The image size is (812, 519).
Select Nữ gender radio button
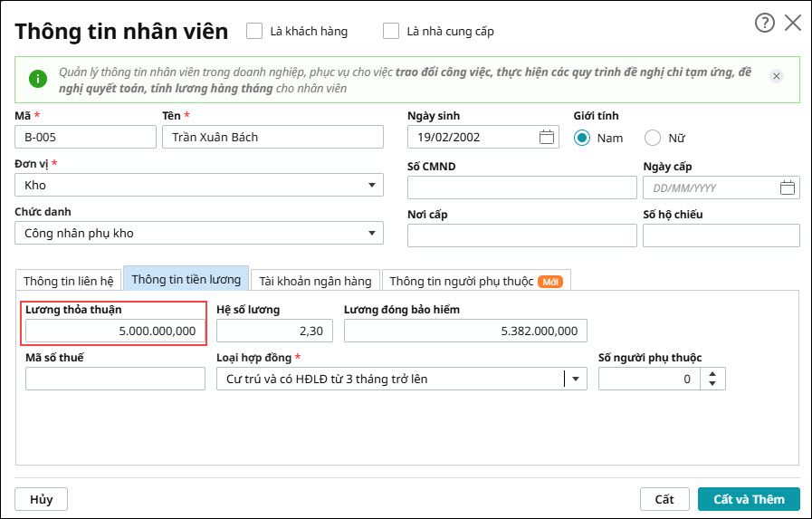click(653, 139)
